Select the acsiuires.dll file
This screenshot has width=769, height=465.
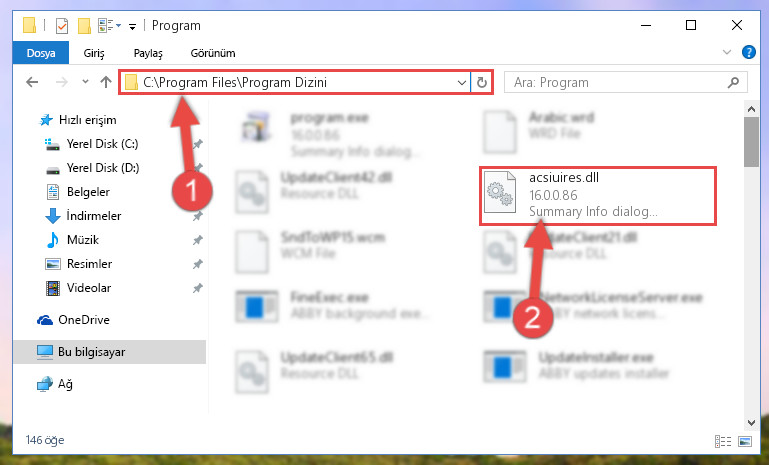tap(597, 196)
